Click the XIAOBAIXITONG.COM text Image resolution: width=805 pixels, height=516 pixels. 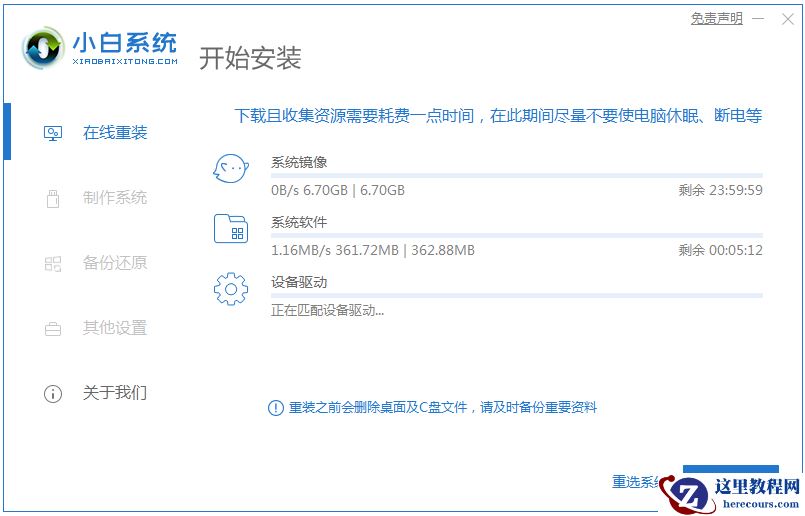tap(125, 61)
